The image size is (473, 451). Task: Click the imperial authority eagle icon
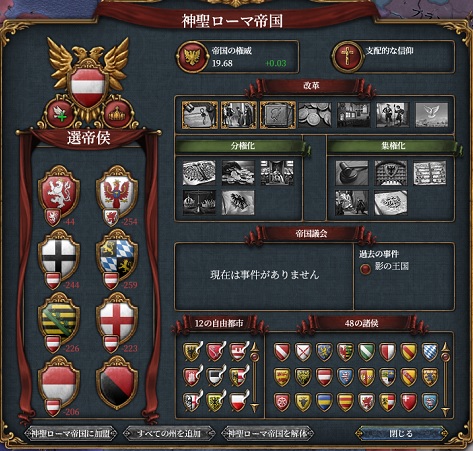(x=191, y=57)
